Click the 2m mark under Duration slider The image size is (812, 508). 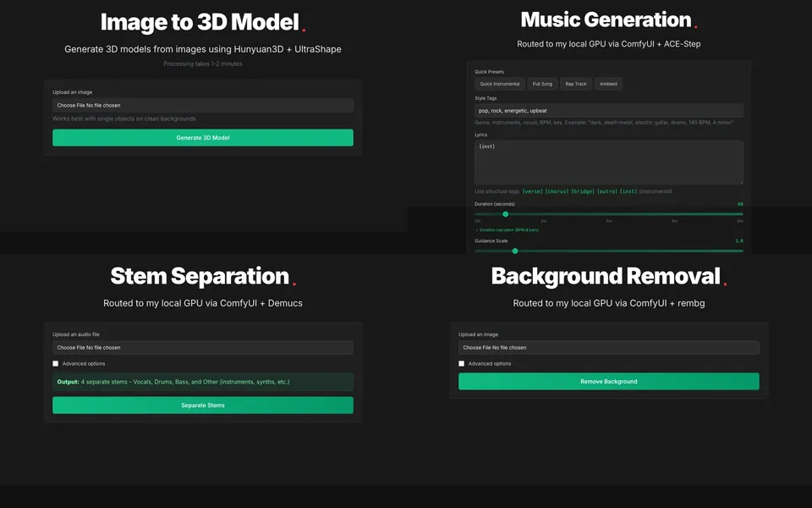click(543, 221)
